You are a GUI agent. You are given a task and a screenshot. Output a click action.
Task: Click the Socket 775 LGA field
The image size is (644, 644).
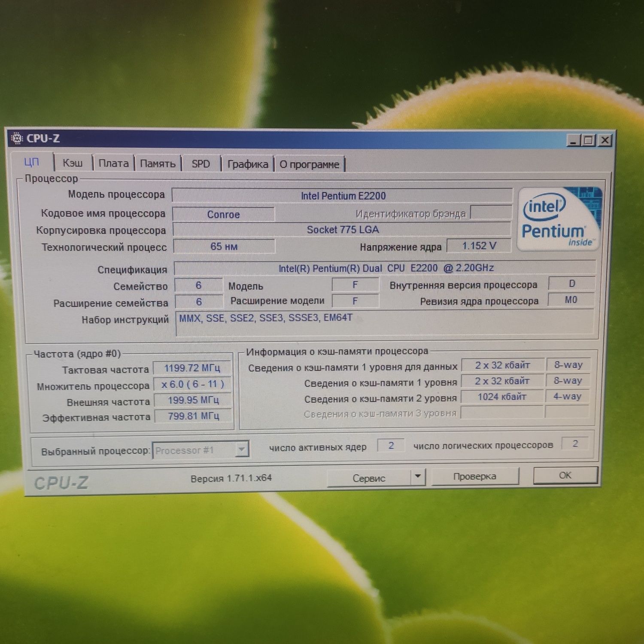(x=342, y=230)
